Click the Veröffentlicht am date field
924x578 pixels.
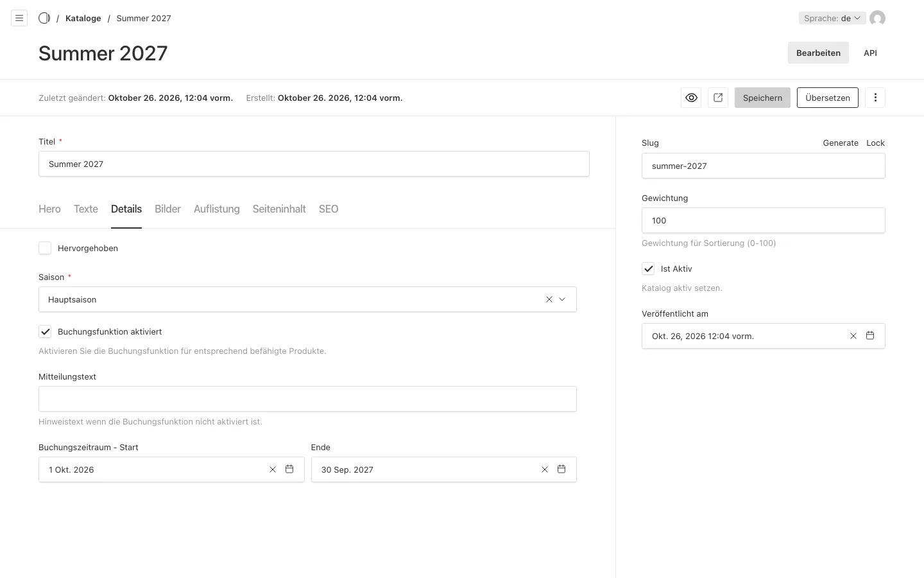(x=764, y=336)
